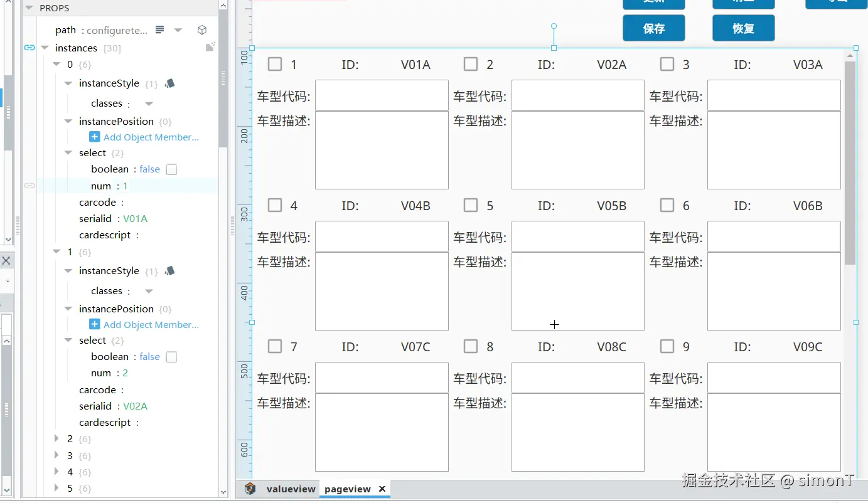Open the style editor icon for instance 1 instanceStyle
This screenshot has width=868, height=503.
tap(169, 271)
